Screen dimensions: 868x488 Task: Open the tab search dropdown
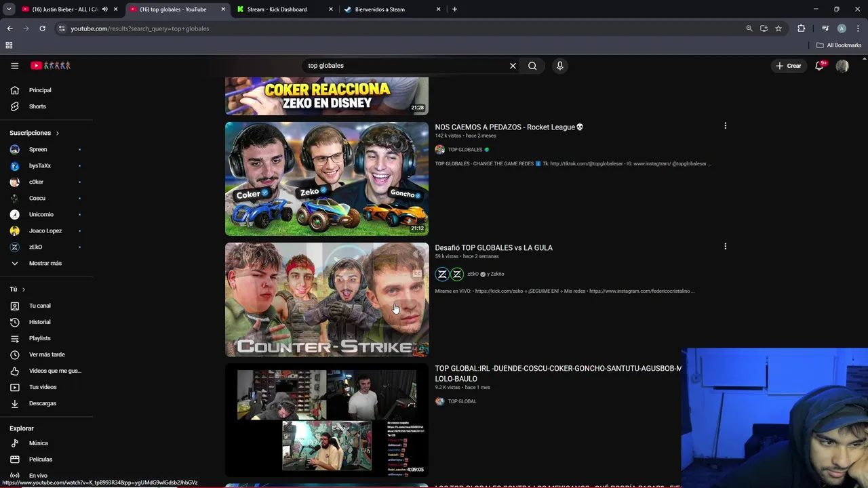point(9,9)
